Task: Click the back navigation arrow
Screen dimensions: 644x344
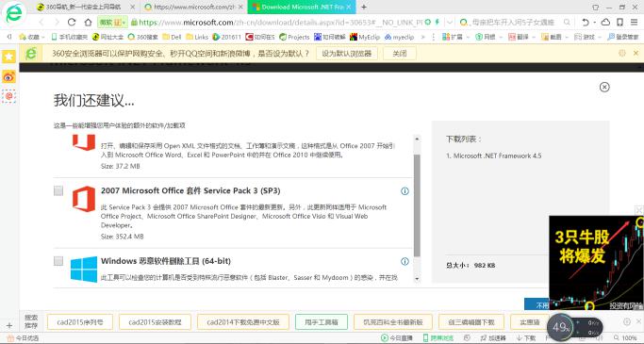Action: [41, 23]
